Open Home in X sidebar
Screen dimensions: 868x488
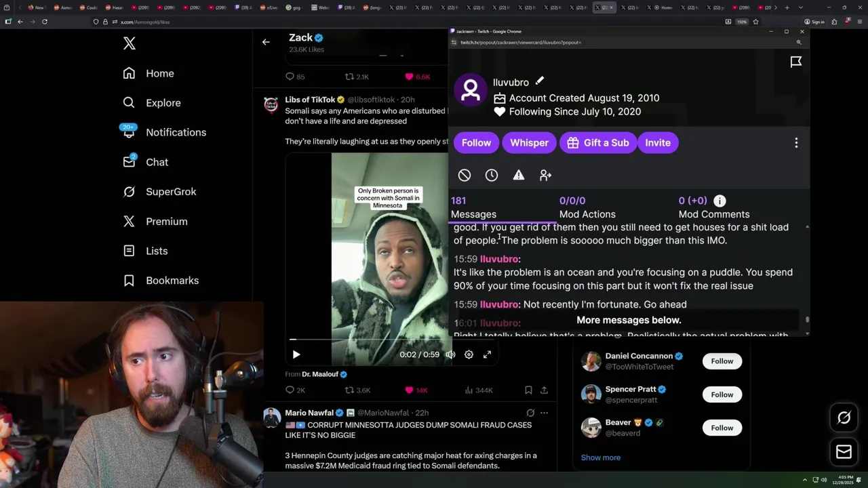click(x=149, y=73)
